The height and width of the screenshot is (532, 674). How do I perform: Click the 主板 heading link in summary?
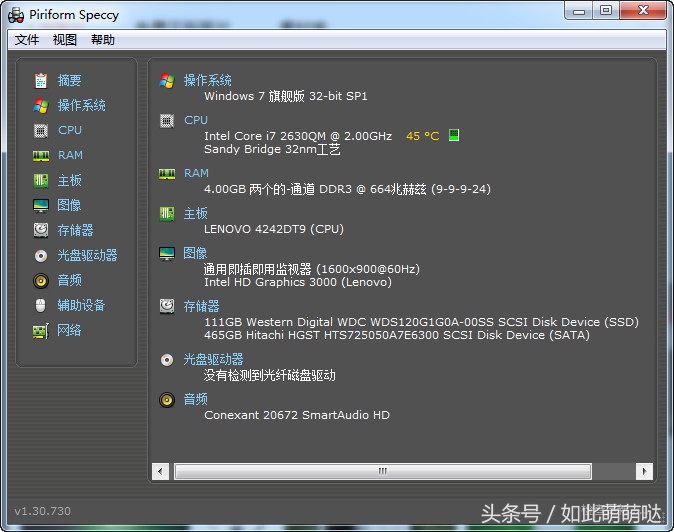(x=196, y=214)
